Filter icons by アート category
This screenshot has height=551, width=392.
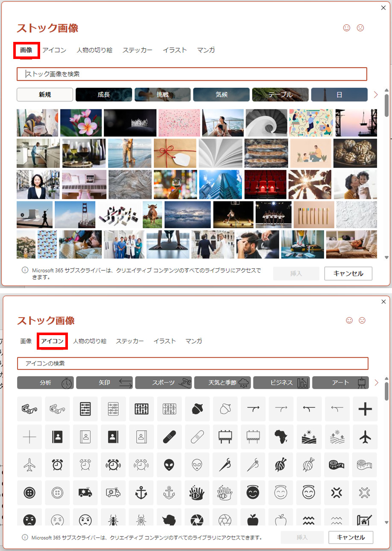coord(340,383)
